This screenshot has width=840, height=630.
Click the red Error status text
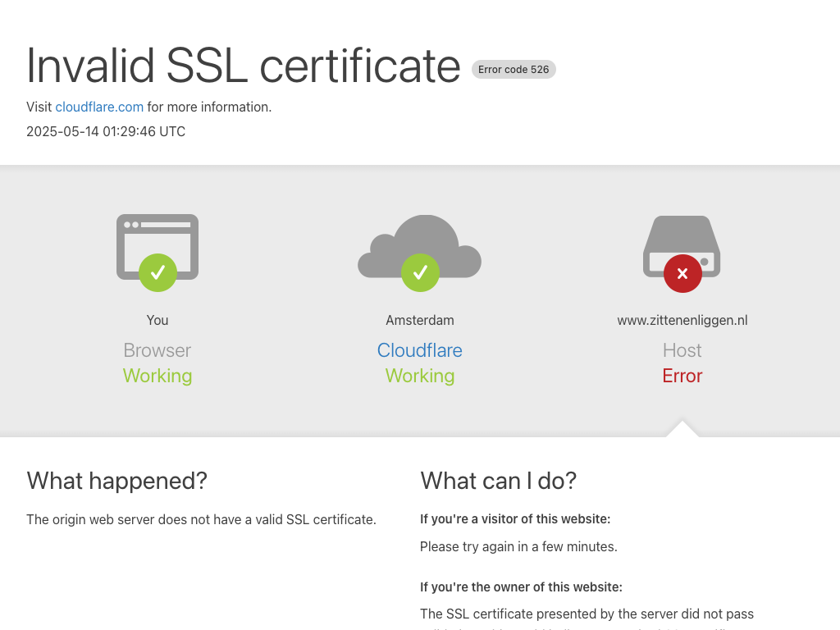682,376
